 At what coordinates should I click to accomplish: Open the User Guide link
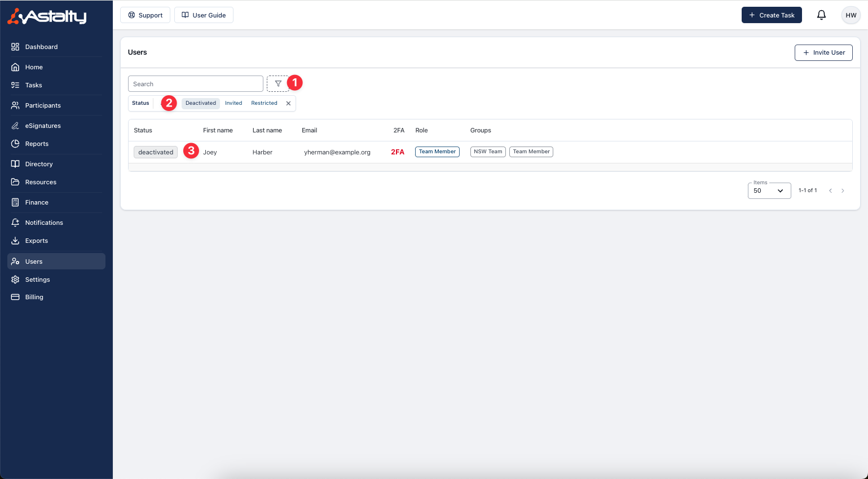point(204,15)
